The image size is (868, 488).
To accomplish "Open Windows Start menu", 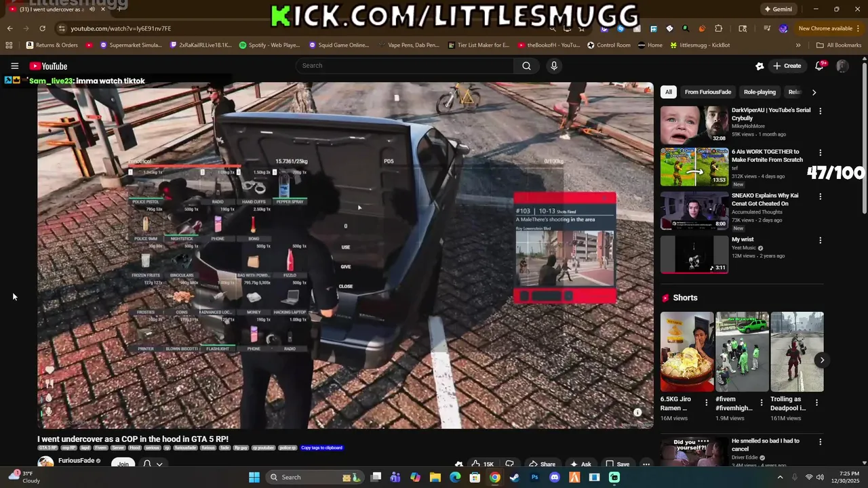I will point(254,477).
